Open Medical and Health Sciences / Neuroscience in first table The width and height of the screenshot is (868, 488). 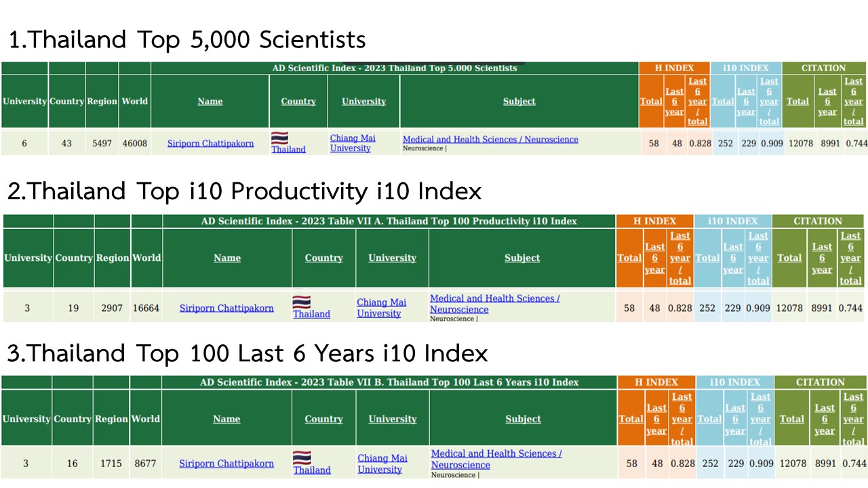[x=490, y=140]
